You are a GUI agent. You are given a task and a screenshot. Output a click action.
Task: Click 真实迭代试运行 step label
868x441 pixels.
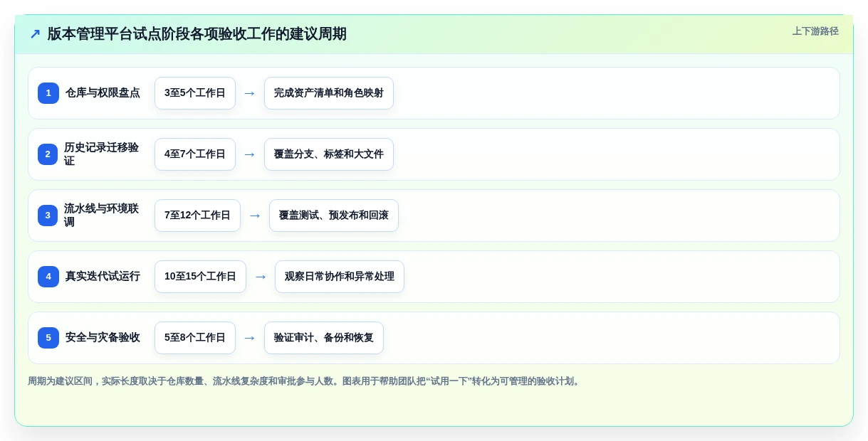click(103, 277)
